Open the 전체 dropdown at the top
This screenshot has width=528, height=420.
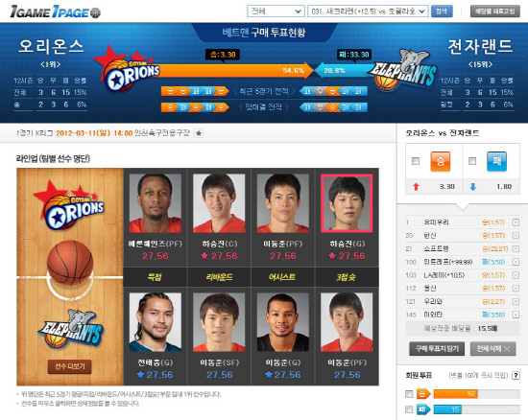coord(276,12)
